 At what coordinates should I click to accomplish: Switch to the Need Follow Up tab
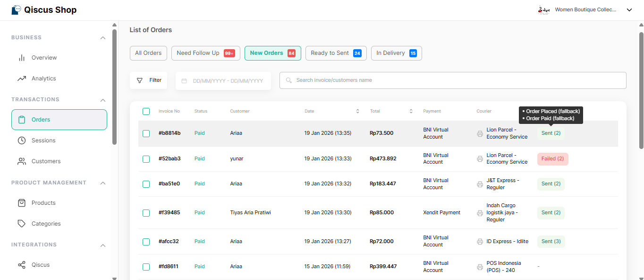[205, 53]
